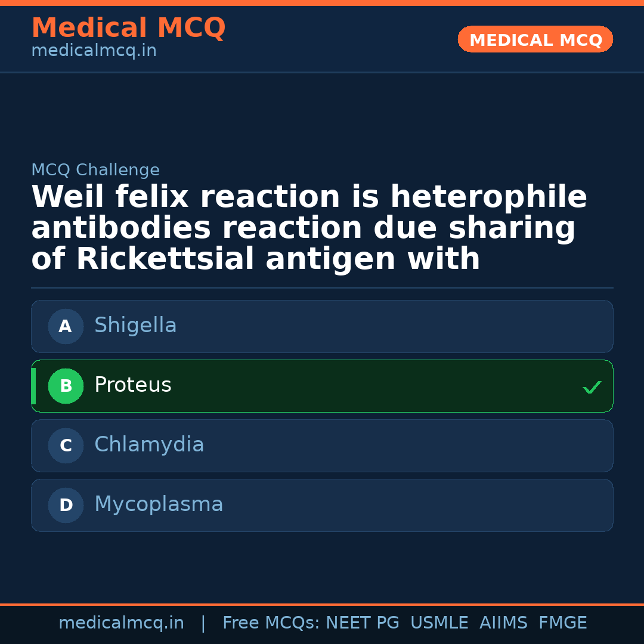Select "FMGE" in the footer
The width and height of the screenshot is (644, 644).
point(563,623)
